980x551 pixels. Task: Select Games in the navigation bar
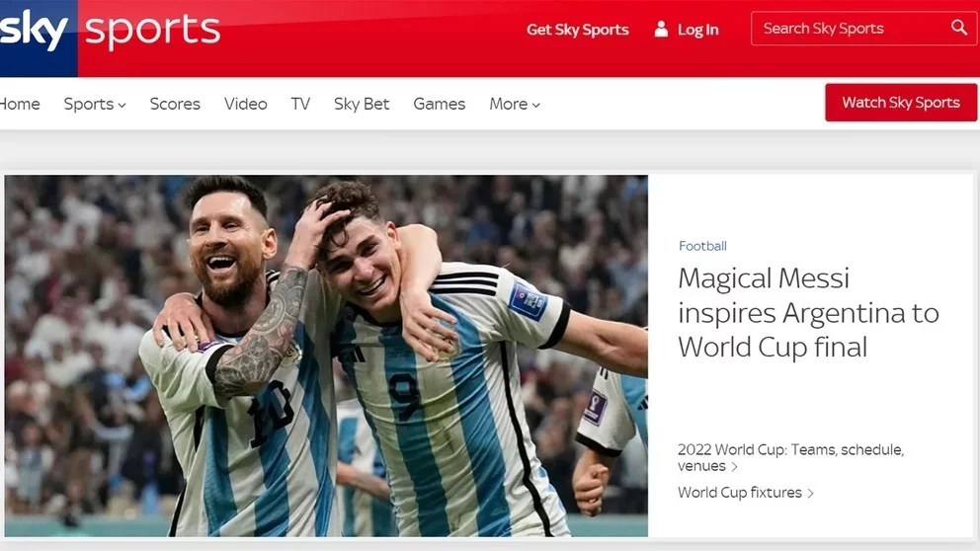440,104
